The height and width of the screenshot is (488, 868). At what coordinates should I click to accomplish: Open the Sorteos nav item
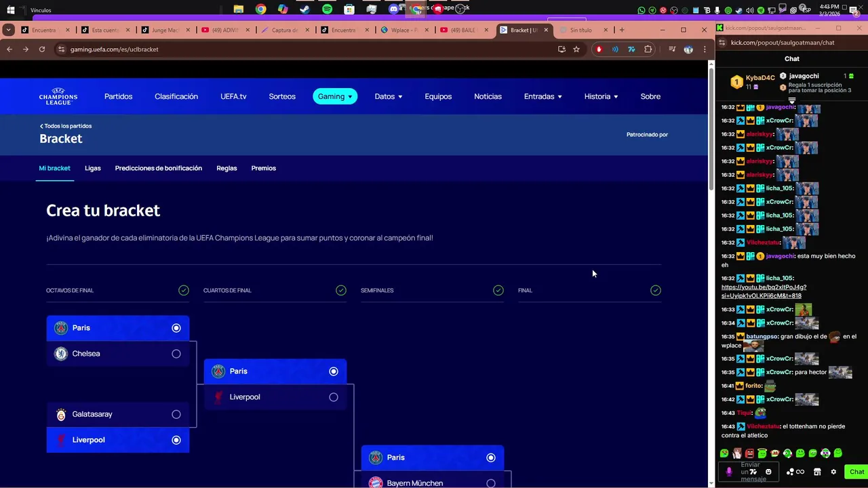point(282,96)
